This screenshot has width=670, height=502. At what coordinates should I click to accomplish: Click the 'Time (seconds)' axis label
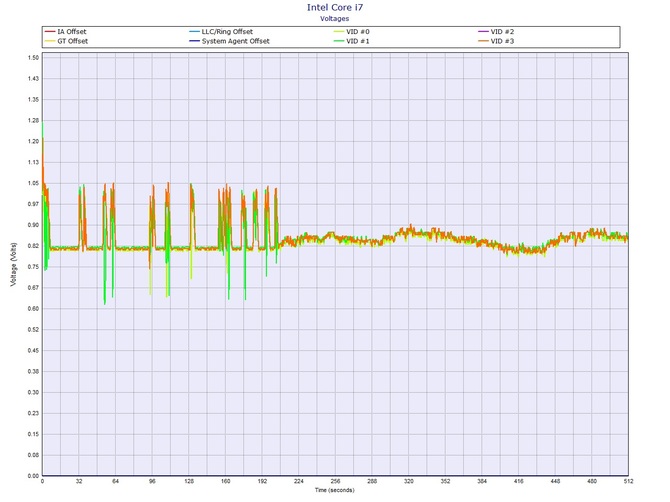(x=335, y=490)
